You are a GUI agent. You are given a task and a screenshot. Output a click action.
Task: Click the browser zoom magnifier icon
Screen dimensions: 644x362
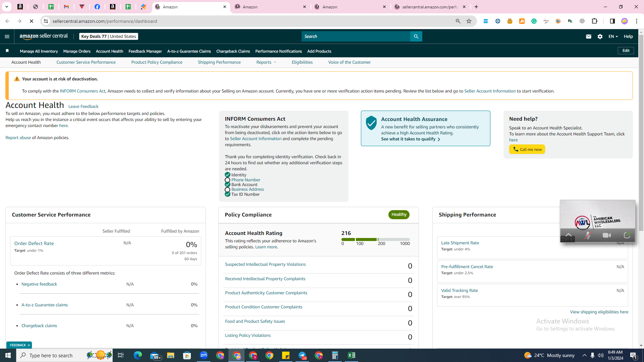pyautogui.click(x=458, y=21)
